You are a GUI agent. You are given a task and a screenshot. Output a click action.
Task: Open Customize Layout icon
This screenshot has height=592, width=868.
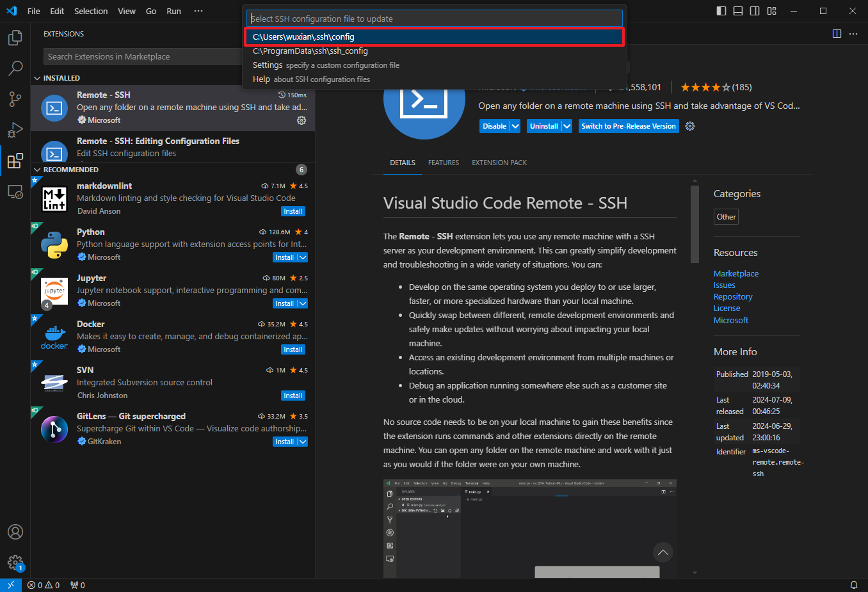pos(771,11)
